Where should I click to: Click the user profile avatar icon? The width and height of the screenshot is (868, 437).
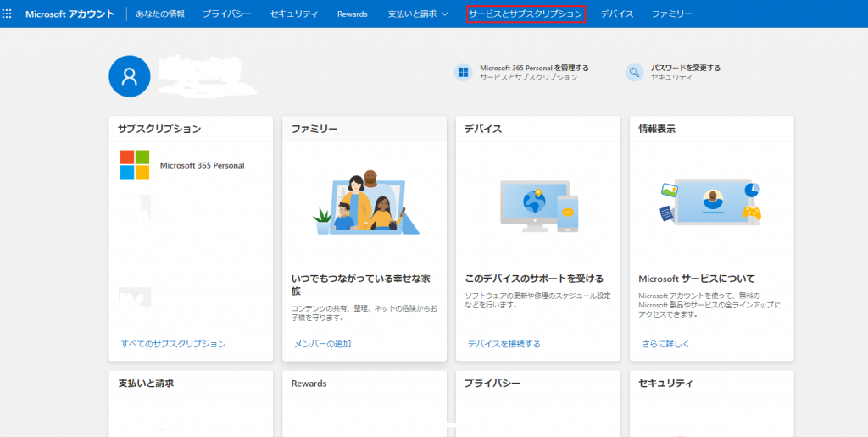130,76
